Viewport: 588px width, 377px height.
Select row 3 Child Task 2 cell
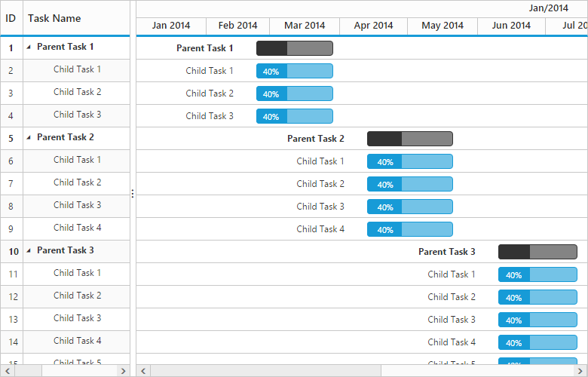pos(77,92)
